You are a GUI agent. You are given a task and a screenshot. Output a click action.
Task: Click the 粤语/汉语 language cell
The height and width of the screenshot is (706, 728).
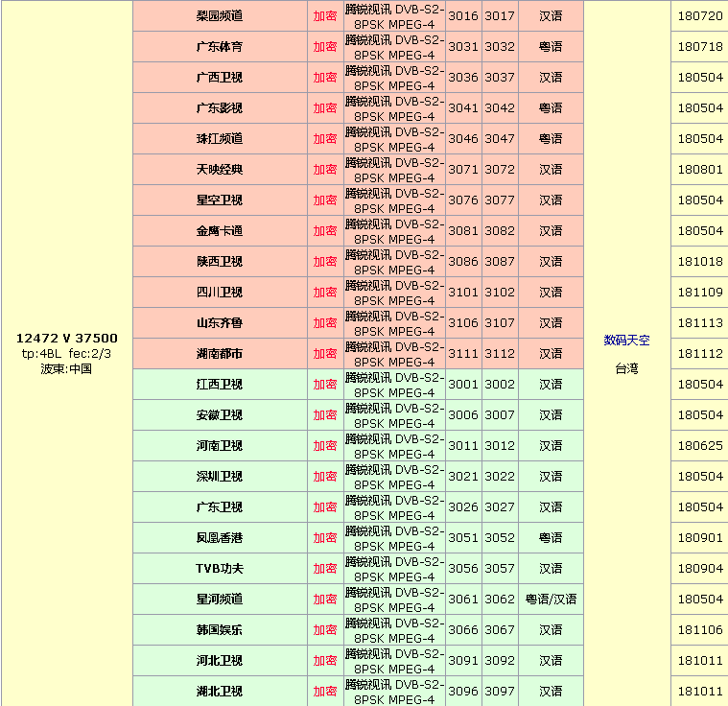click(551, 600)
